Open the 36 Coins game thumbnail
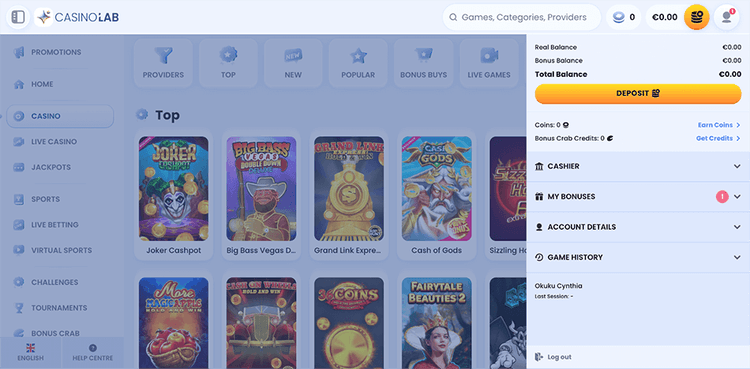Screen dimensions: 750x369 [349, 323]
